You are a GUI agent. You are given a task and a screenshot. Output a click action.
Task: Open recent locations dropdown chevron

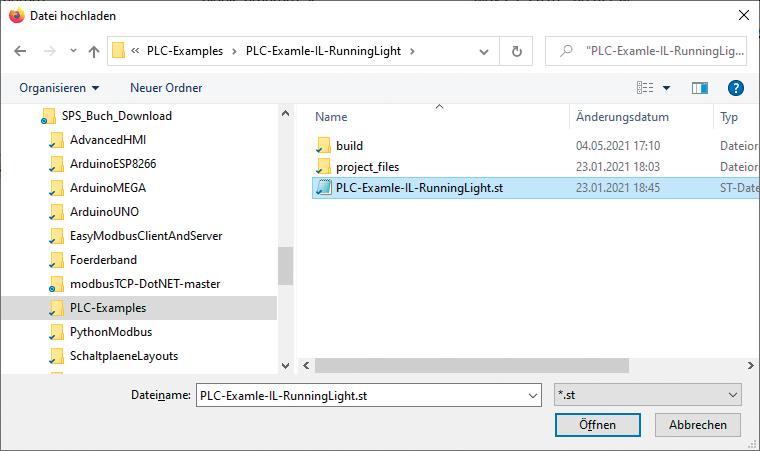73,50
